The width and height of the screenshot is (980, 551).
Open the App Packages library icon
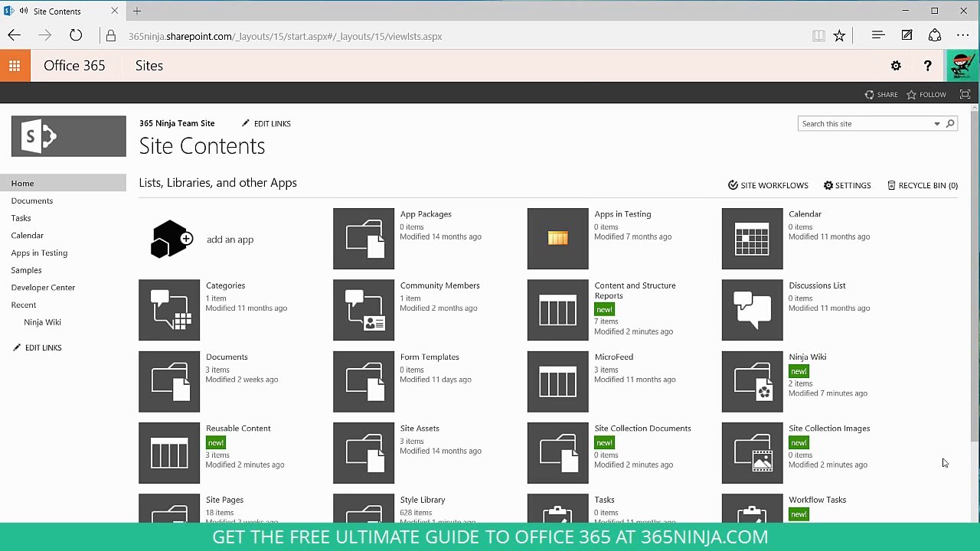tap(364, 239)
